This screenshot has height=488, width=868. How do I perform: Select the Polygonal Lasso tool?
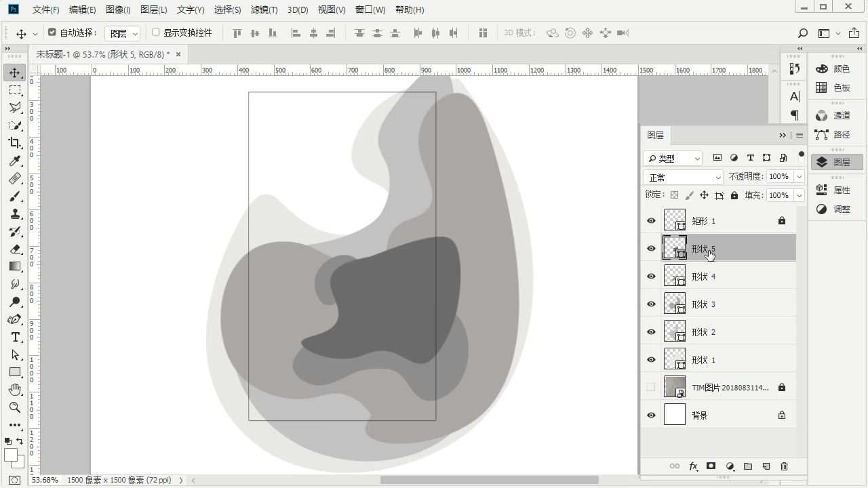point(15,108)
